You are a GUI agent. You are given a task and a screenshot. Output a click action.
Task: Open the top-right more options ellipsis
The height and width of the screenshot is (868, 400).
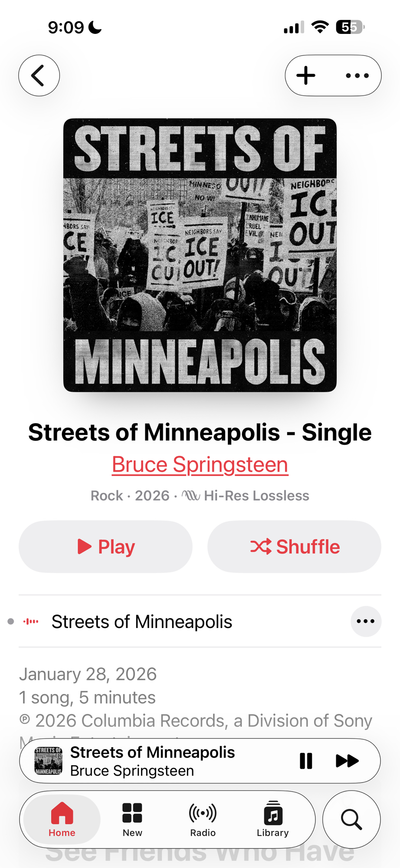[357, 76]
